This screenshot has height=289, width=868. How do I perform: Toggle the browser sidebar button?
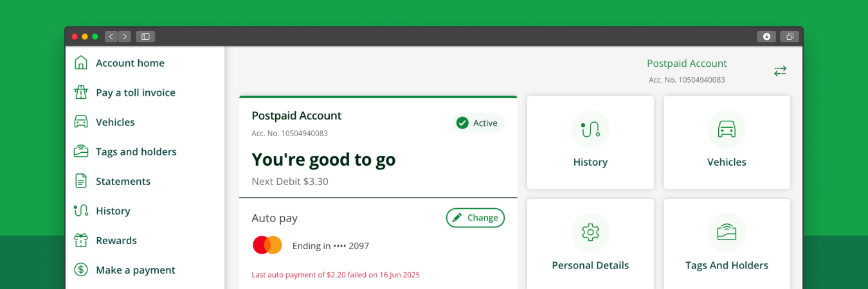click(145, 37)
